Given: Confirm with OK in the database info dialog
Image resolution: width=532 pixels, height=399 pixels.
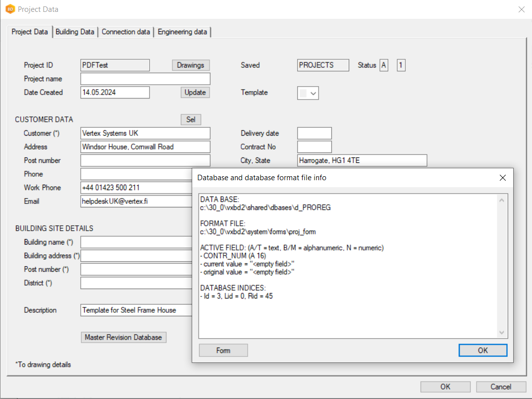Looking at the screenshot, I should [x=482, y=350].
